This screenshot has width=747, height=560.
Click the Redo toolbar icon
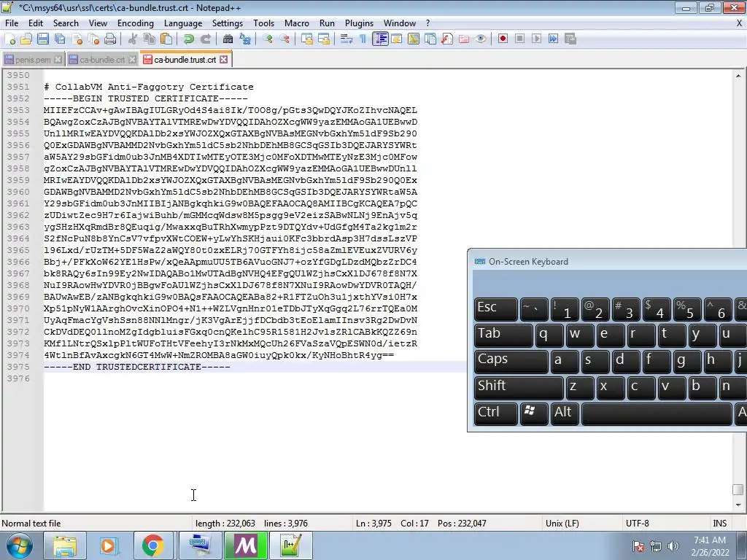tap(205, 39)
